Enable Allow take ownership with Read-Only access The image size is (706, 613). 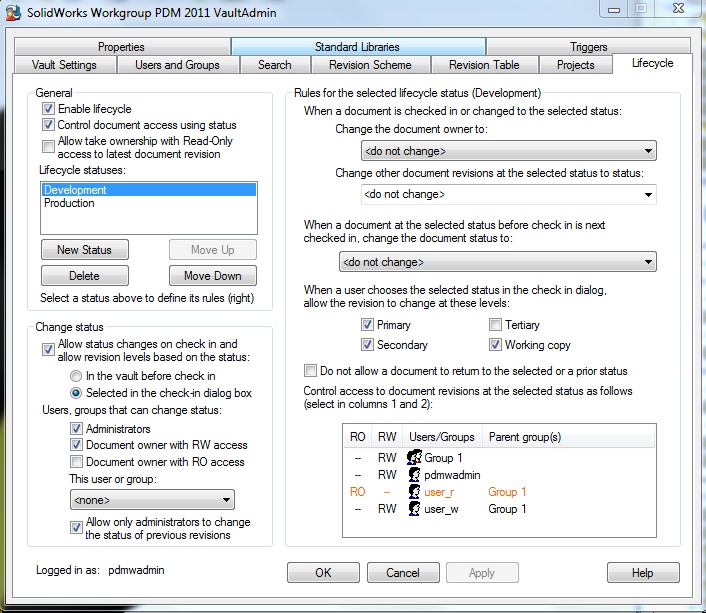[x=48, y=146]
